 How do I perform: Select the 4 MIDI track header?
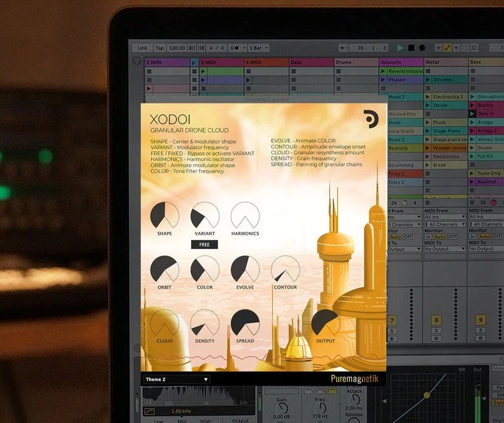coord(266,63)
